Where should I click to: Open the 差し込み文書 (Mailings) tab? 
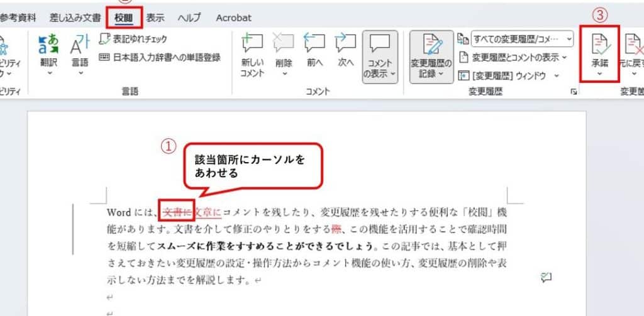tap(75, 18)
